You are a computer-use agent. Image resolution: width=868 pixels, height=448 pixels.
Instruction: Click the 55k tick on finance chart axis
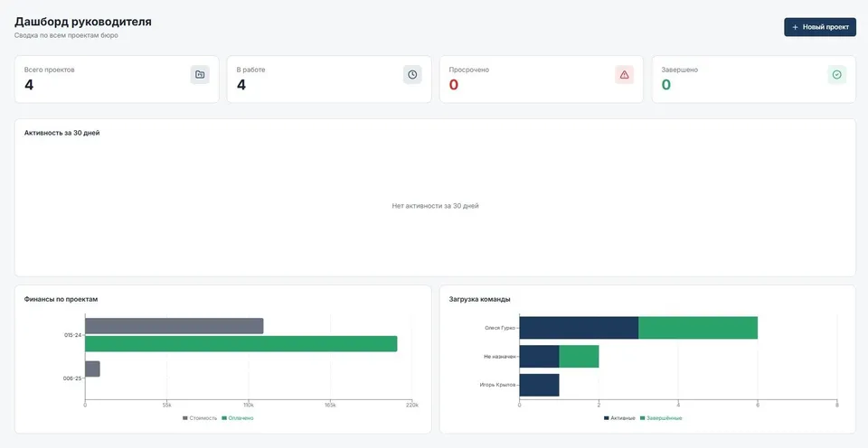166,406
